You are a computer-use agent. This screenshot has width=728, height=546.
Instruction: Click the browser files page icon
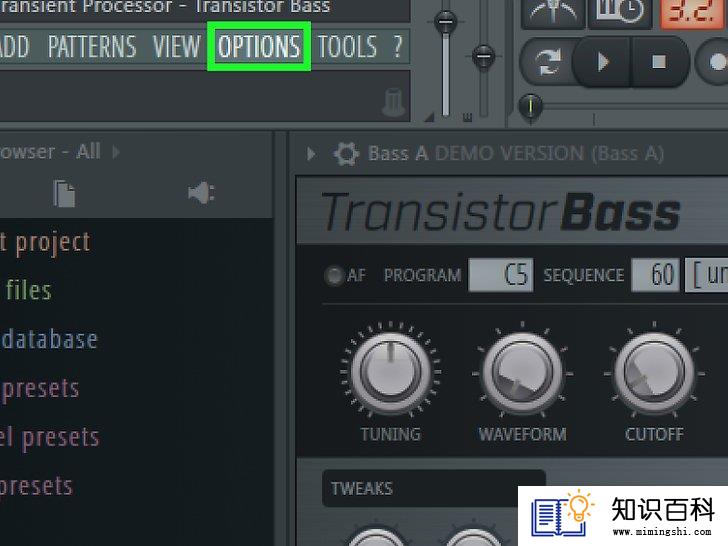pos(64,194)
